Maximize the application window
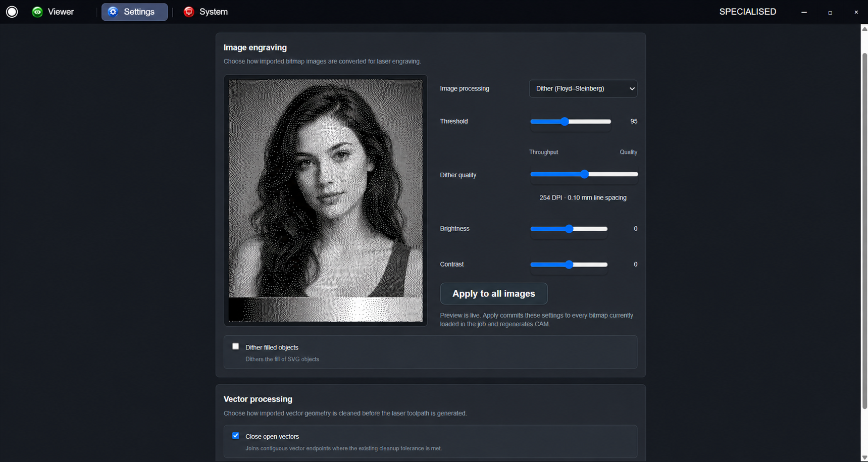Image resolution: width=868 pixels, height=462 pixels. (x=830, y=12)
